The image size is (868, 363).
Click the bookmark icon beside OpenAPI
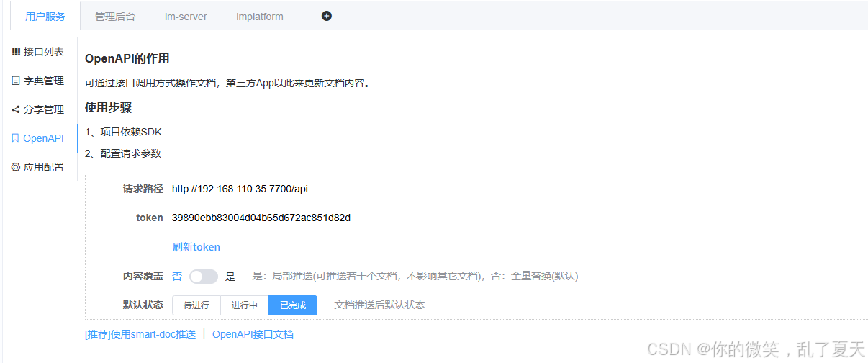[15, 138]
